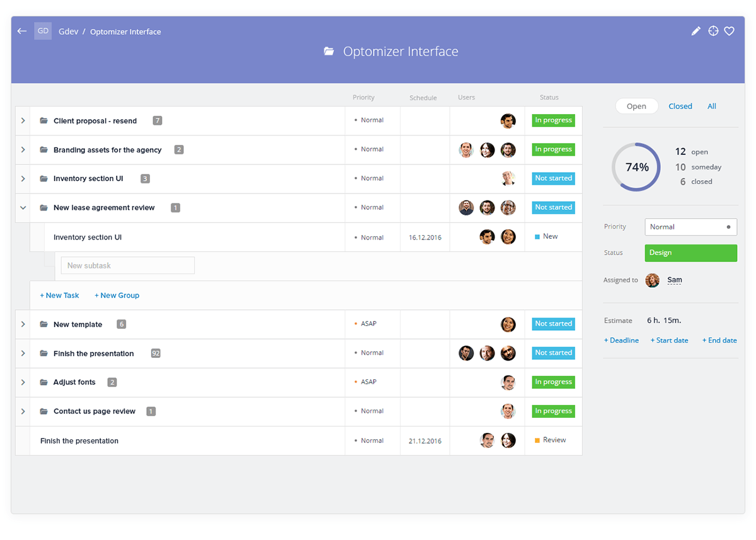Click the back arrow in header
This screenshot has width=756, height=540.
tap(22, 31)
